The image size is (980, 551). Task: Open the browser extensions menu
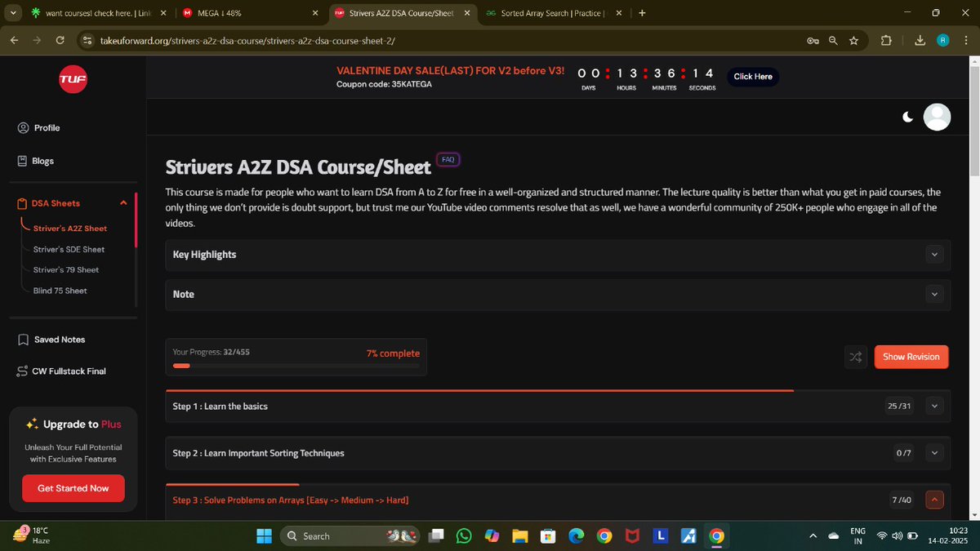886,40
